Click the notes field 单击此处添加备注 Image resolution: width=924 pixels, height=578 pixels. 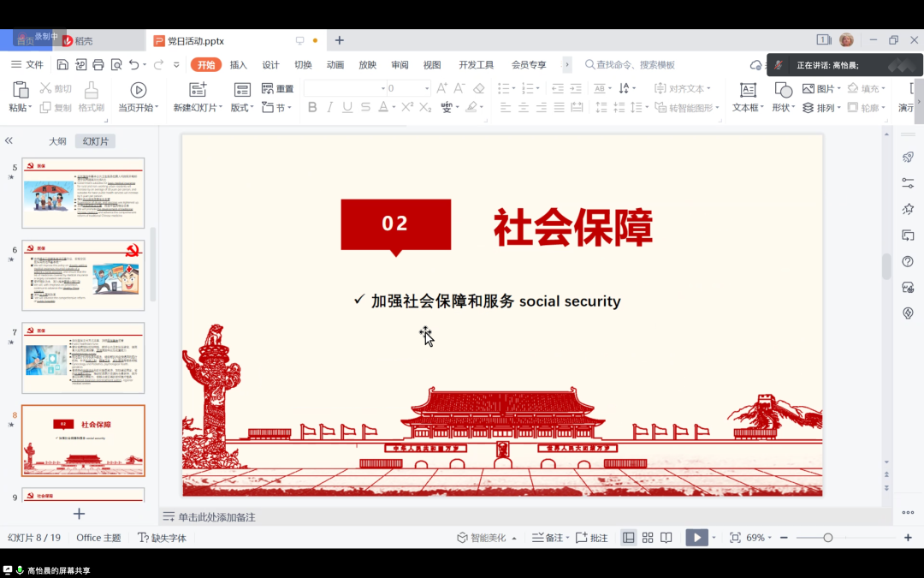pos(216,517)
